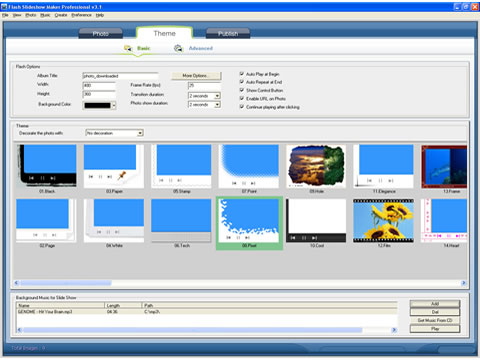Select the 03.Paper theme thumbnail
Viewport: 480px width, 360px height.
point(114,166)
